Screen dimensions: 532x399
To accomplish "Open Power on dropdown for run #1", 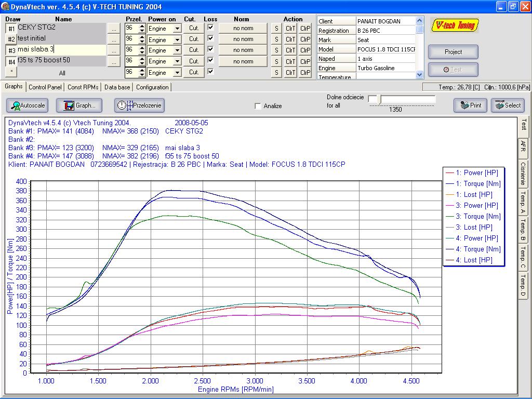I will pyautogui.click(x=177, y=29).
